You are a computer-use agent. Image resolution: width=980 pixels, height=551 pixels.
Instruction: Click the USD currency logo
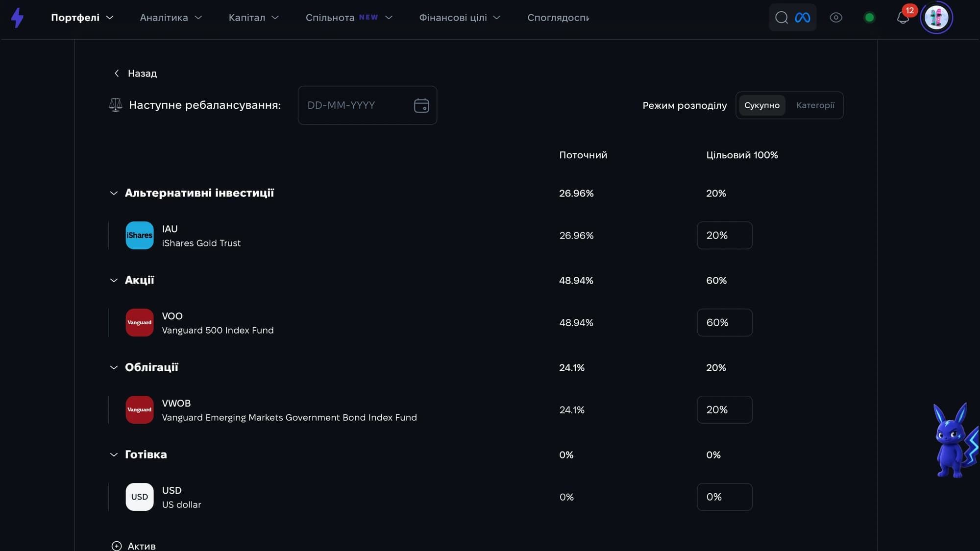tap(140, 497)
